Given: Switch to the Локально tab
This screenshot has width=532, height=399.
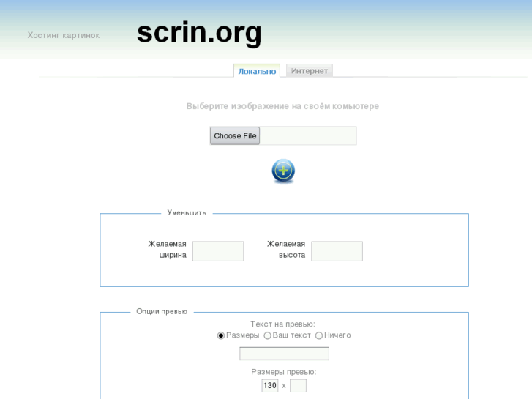Looking at the screenshot, I should point(257,71).
